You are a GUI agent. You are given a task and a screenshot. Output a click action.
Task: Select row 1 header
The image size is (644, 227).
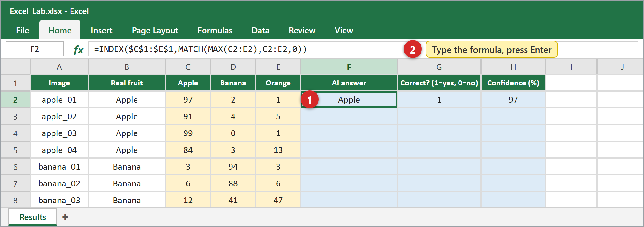click(x=15, y=83)
